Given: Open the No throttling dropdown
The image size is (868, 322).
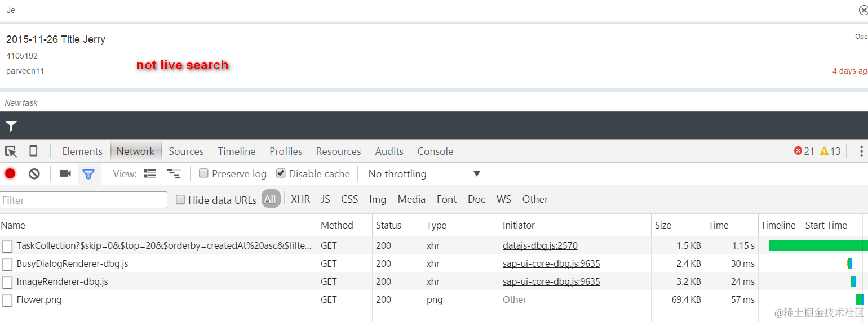Looking at the screenshot, I should tap(424, 173).
